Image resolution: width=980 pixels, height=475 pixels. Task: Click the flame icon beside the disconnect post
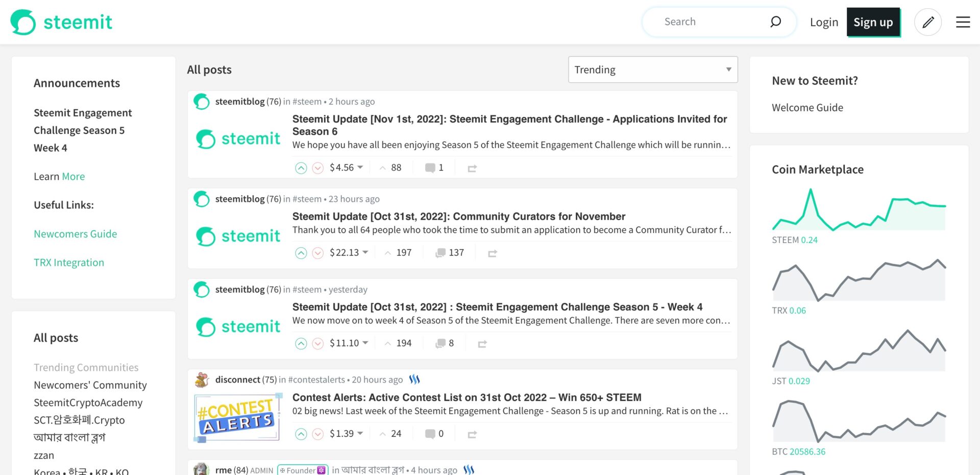point(414,379)
